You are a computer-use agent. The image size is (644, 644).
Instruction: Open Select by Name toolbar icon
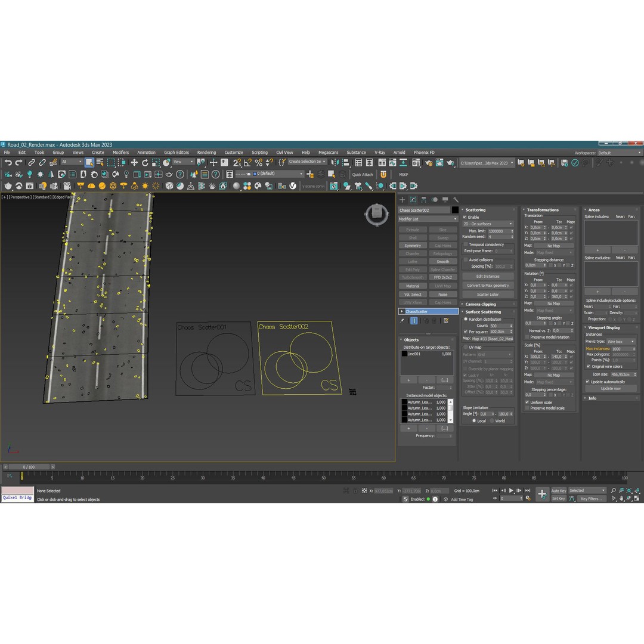pyautogui.click(x=100, y=162)
